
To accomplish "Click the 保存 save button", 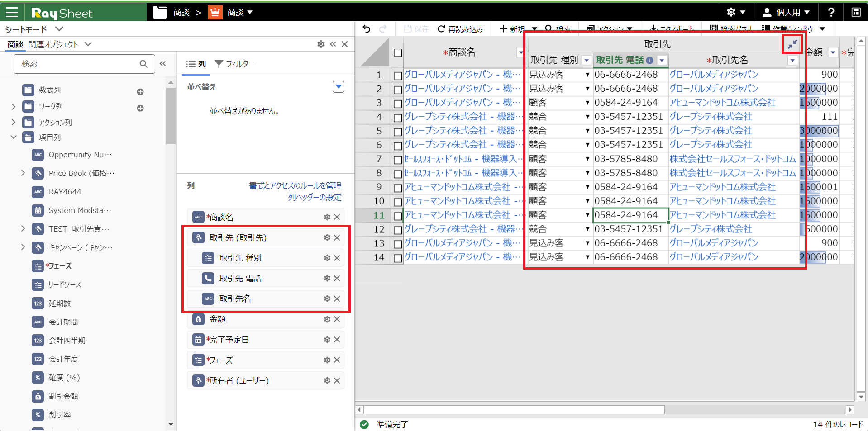I will [416, 29].
